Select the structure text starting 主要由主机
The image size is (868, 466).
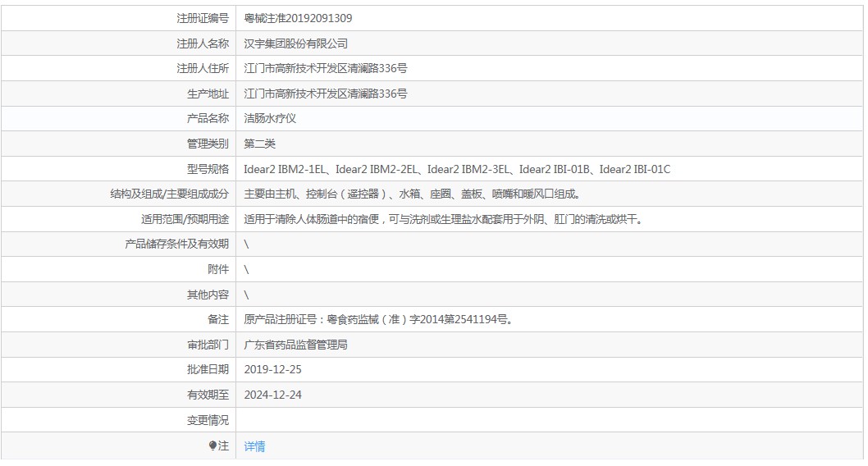[x=413, y=194]
